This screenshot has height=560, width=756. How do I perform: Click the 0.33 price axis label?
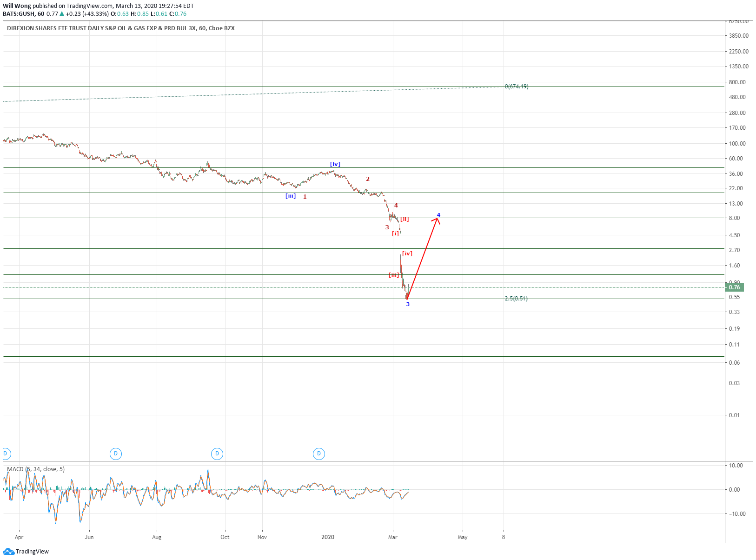click(735, 312)
